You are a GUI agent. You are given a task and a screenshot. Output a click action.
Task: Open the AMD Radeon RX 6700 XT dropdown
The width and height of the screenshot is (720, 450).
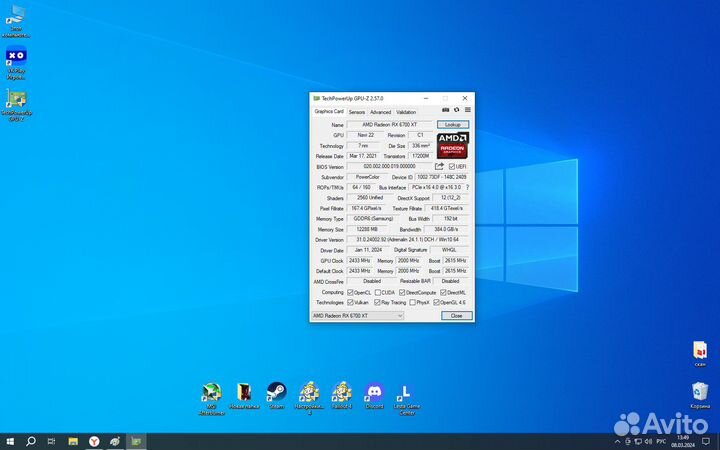coord(358,315)
